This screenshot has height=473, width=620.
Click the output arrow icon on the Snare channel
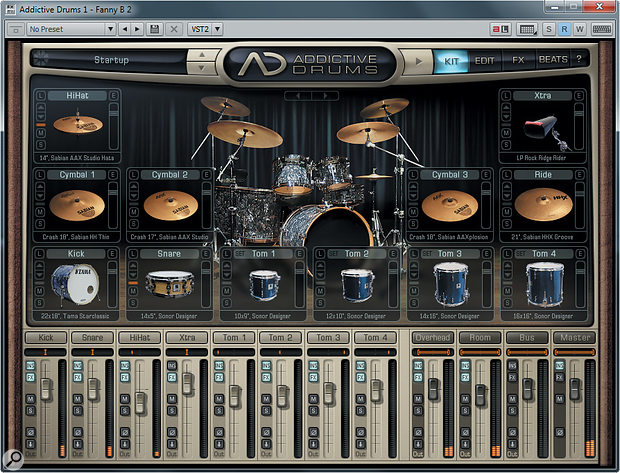(x=78, y=444)
